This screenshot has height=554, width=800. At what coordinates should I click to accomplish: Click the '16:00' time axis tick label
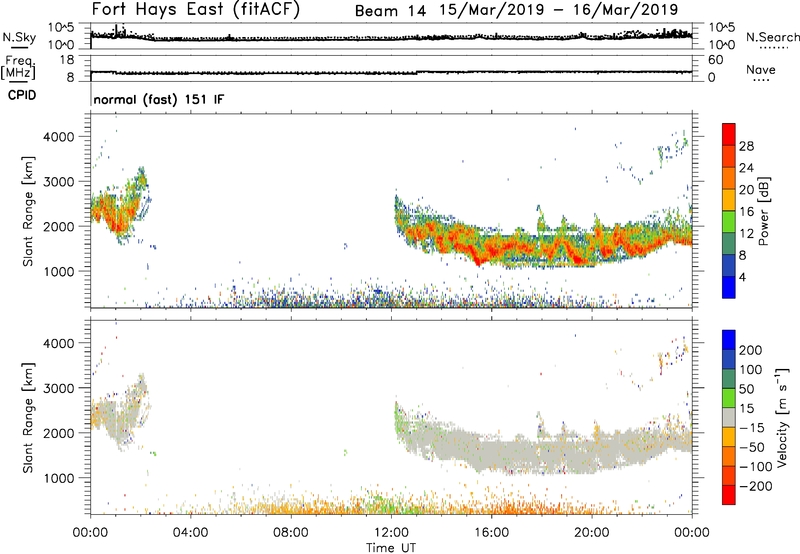491,533
